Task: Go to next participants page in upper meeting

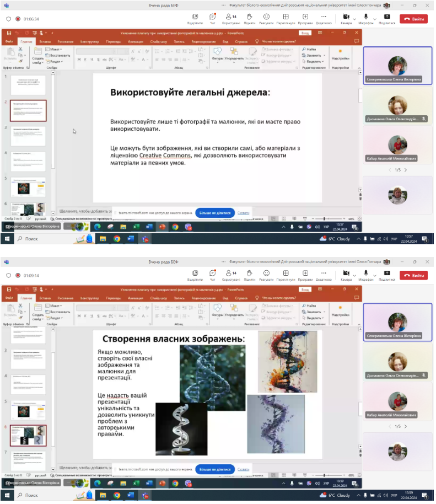Action: click(x=406, y=170)
